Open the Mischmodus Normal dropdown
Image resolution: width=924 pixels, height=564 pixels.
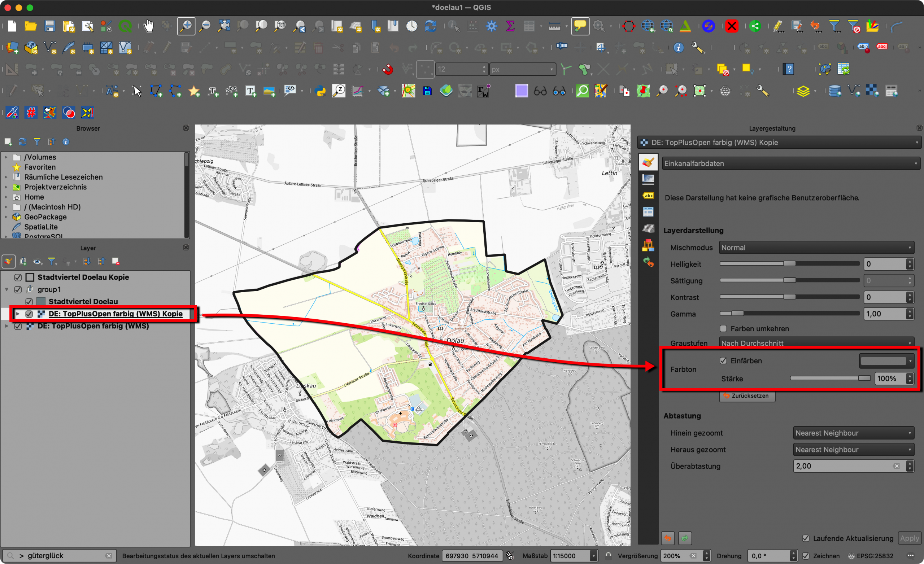[816, 248]
